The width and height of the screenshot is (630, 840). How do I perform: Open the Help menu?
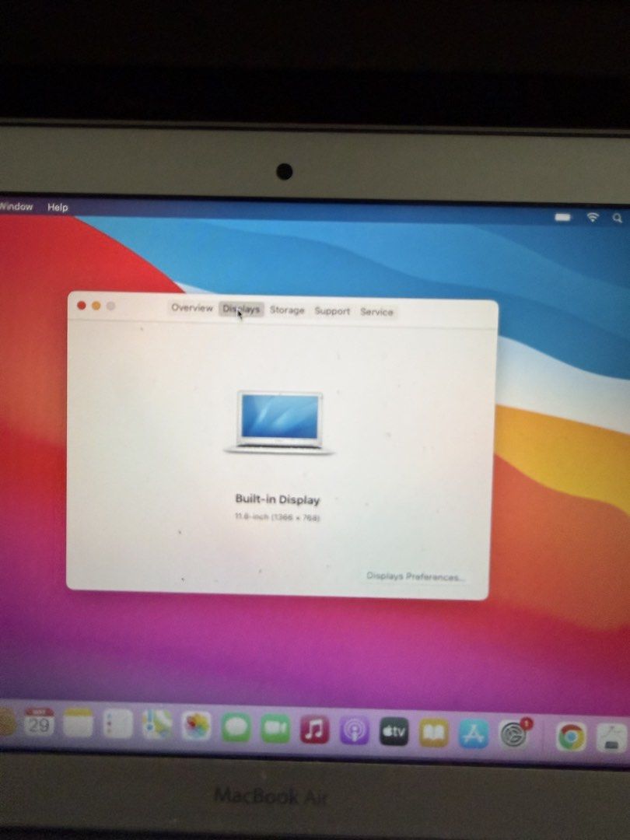(58, 208)
